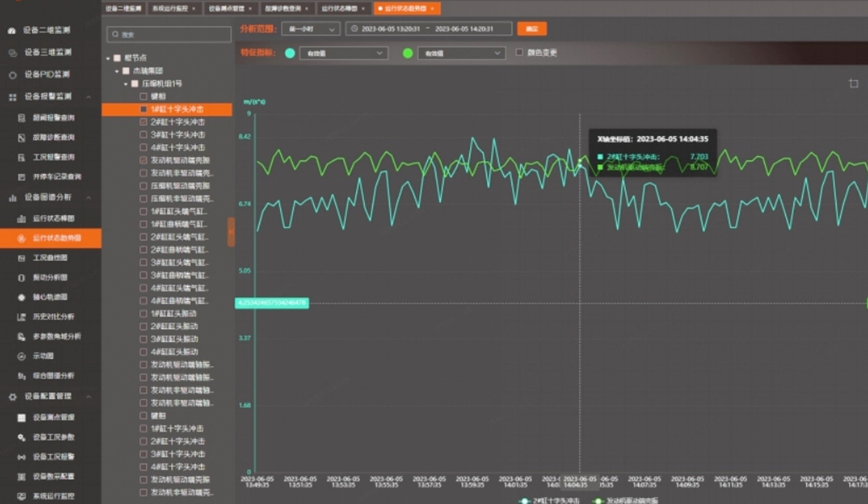Collapse the 压缩机组1号 tree node
The image size is (868, 504).
coord(127,83)
